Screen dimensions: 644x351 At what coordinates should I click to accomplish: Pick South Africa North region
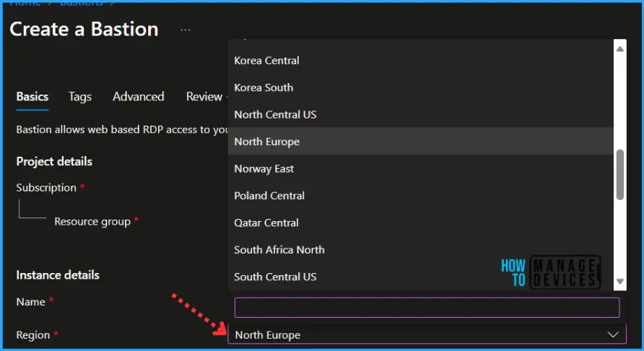coord(421,250)
